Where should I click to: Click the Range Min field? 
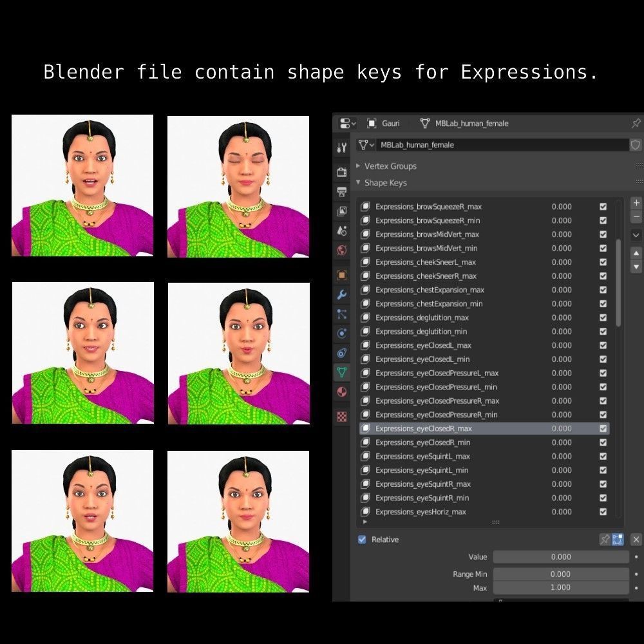coord(561,574)
